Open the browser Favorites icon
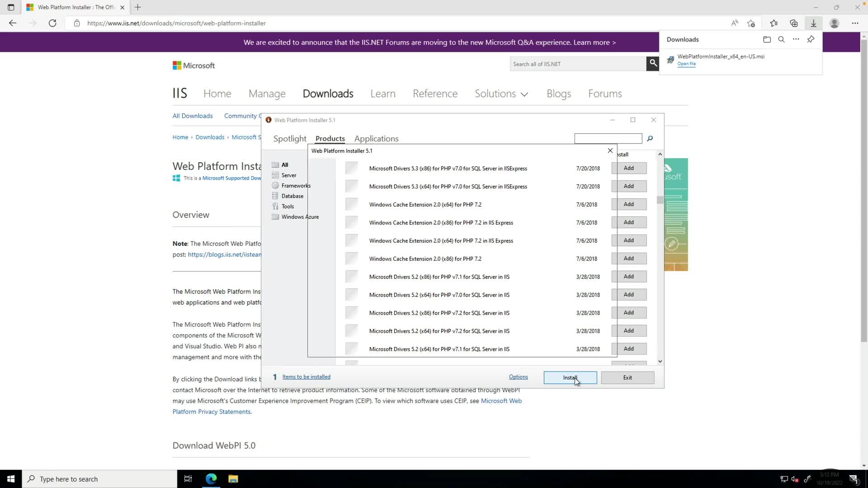Screen dimensions: 868x488 (x=774, y=23)
